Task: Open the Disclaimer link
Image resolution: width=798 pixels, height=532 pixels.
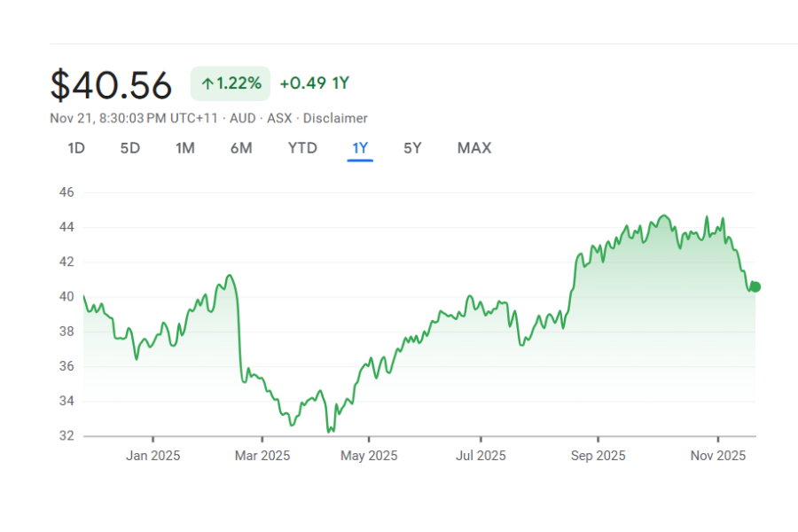Action: click(x=335, y=118)
